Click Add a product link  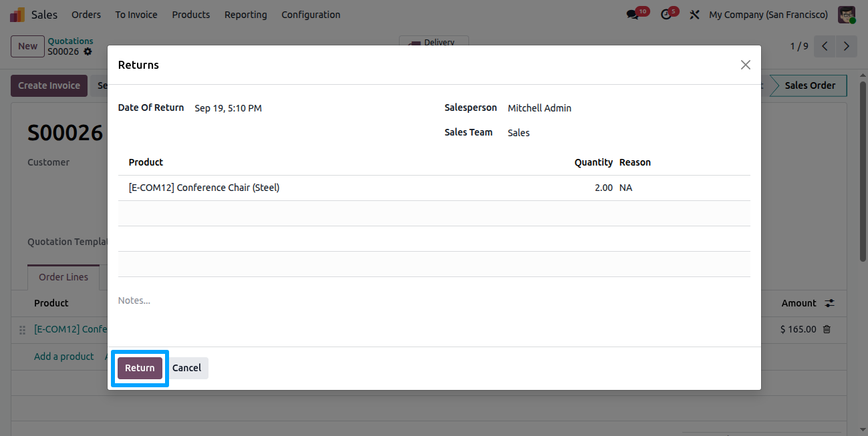click(x=64, y=357)
